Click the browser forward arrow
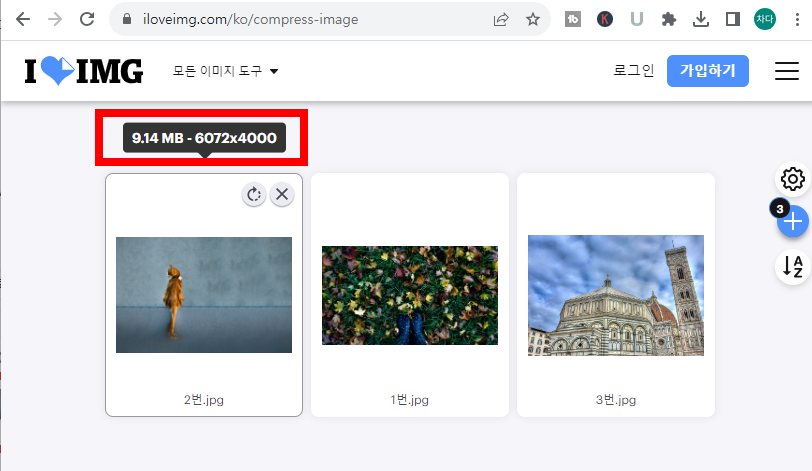The height and width of the screenshot is (471, 812). (x=54, y=20)
